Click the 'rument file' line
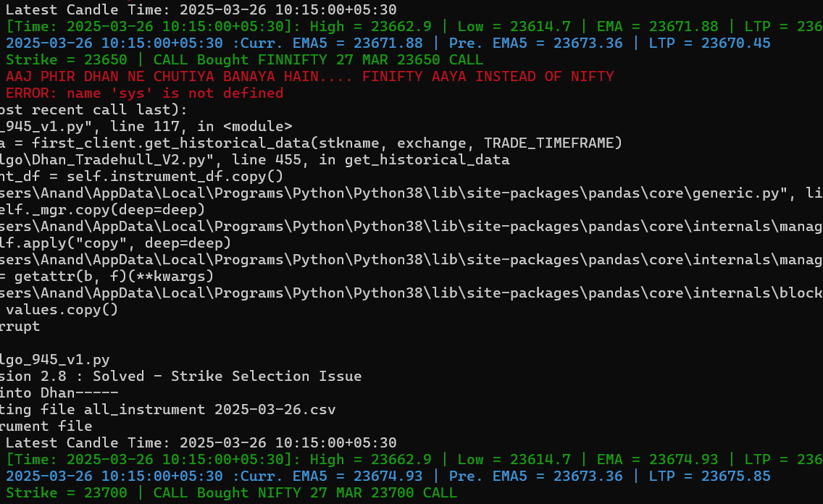The width and height of the screenshot is (823, 504). point(46,427)
